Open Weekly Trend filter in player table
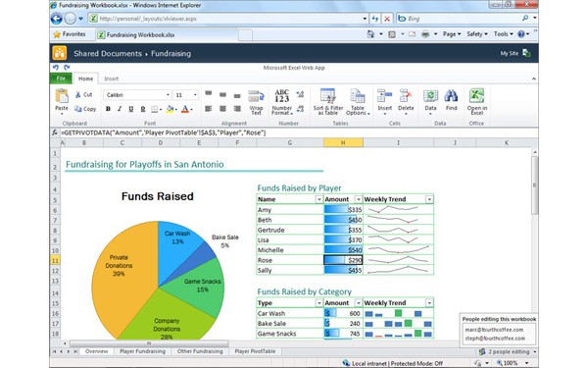588x368 pixels. tap(429, 199)
